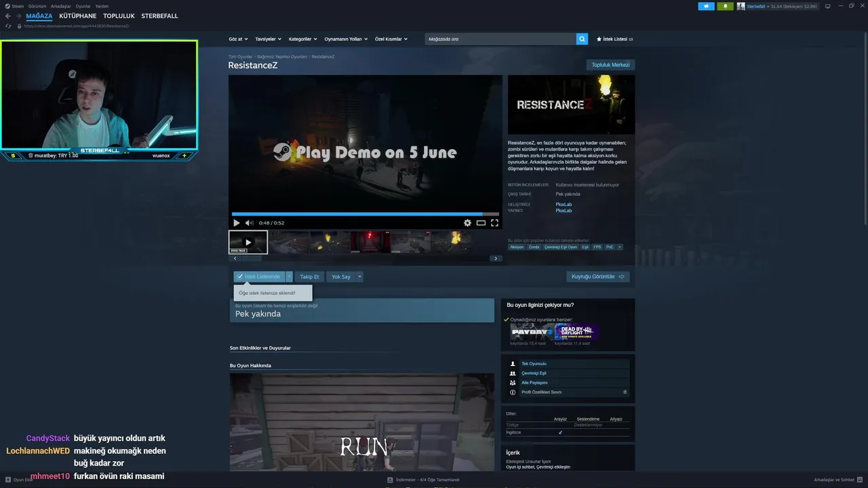Click the Bağımsız Yapımcı Oyunları breadcrumb
This screenshot has height=488, width=868.
tap(282, 57)
